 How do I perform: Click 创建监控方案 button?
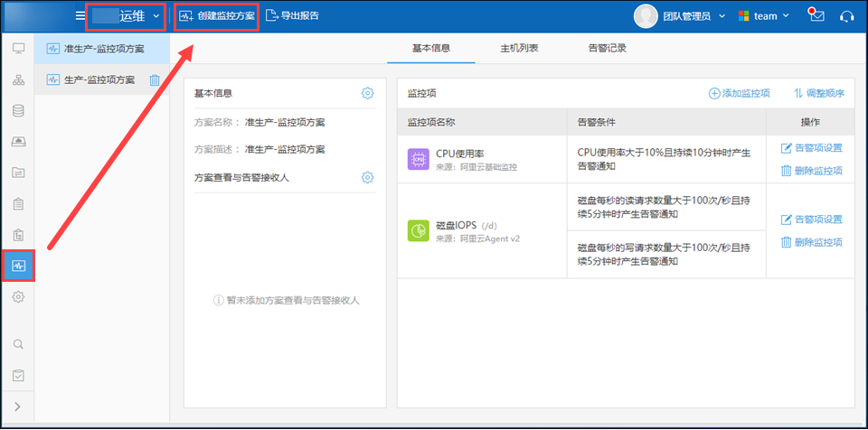(x=217, y=16)
